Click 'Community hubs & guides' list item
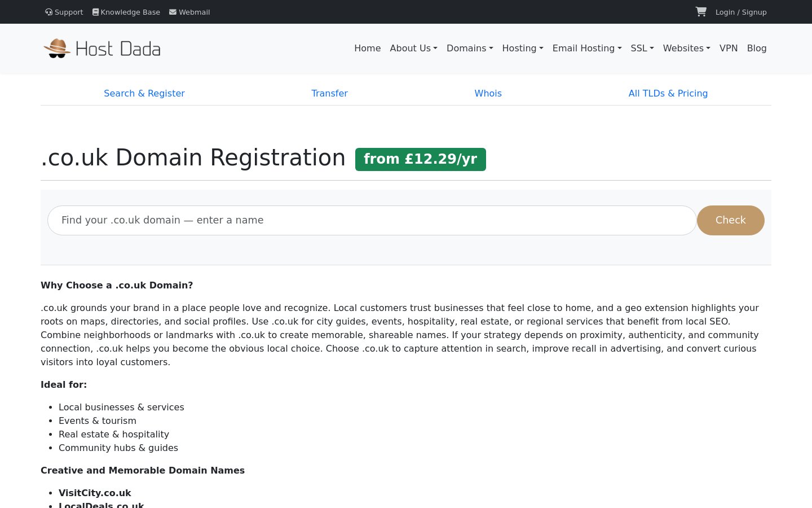The width and height of the screenshot is (812, 508). pyautogui.click(x=118, y=448)
